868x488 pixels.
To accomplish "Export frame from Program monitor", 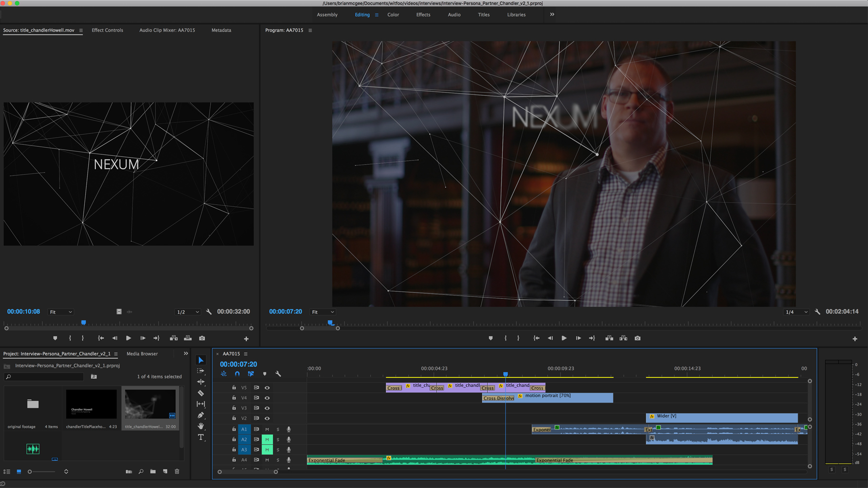I will pyautogui.click(x=637, y=338).
